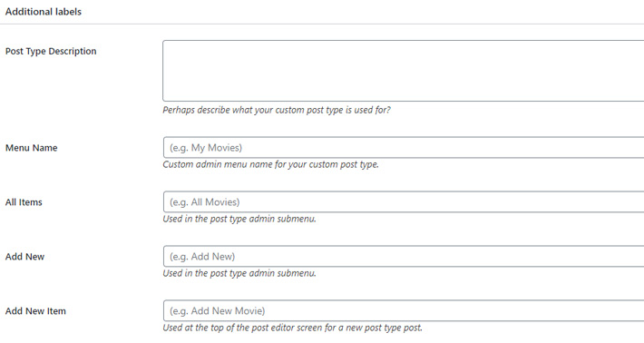Click the 'Add New Item' field label
The height and width of the screenshot is (343, 644).
pyautogui.click(x=35, y=311)
